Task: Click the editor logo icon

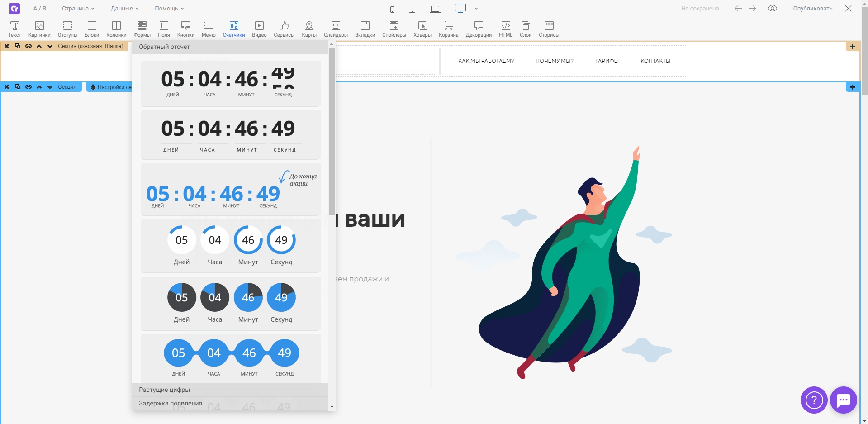Action: click(14, 9)
